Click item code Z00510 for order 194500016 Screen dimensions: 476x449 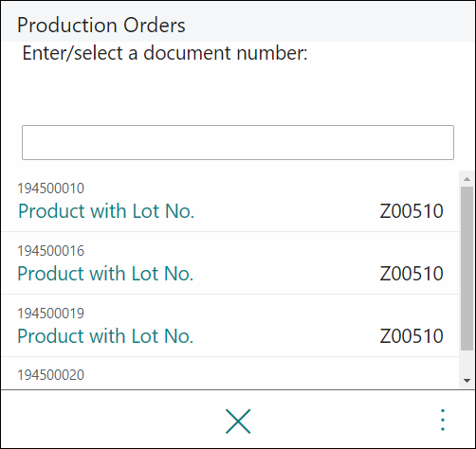tap(412, 274)
